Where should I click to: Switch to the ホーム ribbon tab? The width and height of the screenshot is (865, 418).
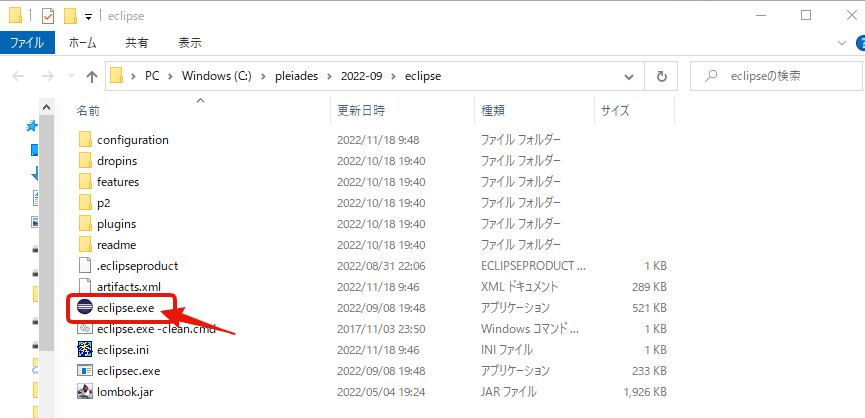[x=83, y=42]
